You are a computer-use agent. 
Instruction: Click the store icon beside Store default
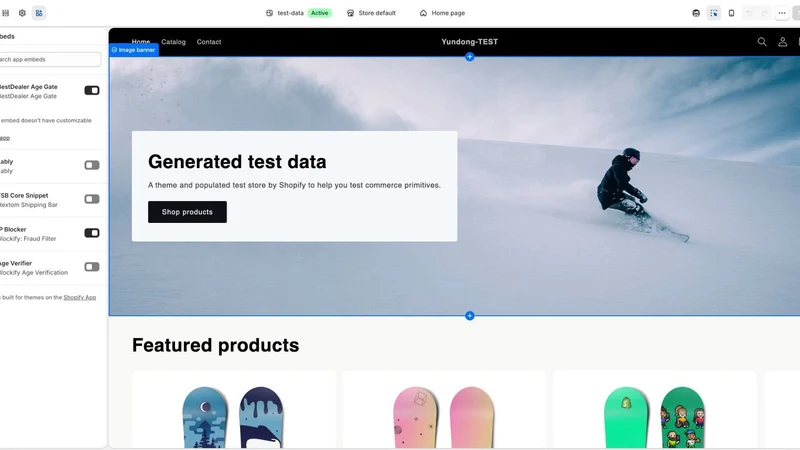click(351, 13)
